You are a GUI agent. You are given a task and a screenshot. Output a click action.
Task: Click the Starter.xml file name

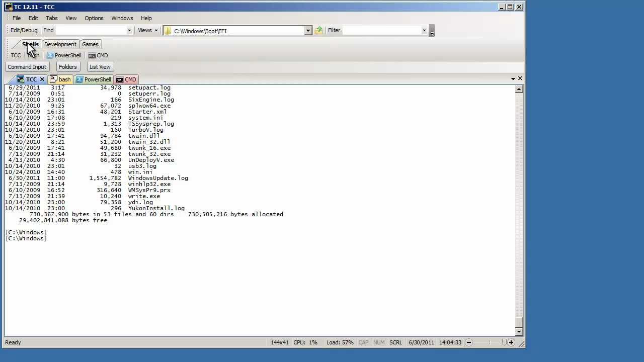coord(147,112)
